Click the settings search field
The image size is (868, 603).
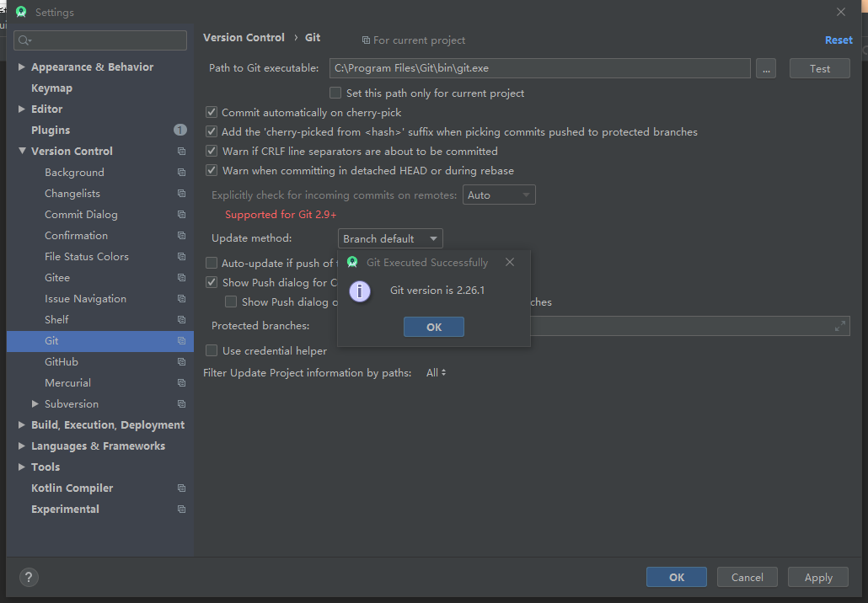pyautogui.click(x=100, y=40)
